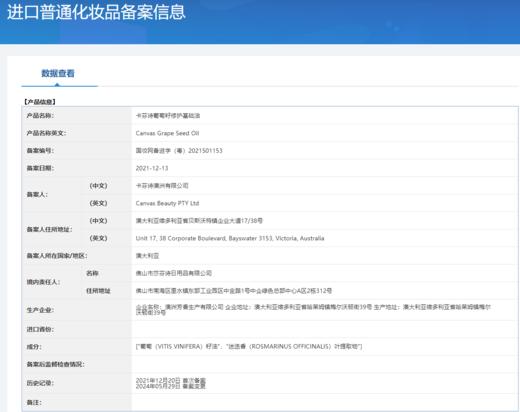Click the 备案人所在国家/地区 label

[x=57, y=256]
